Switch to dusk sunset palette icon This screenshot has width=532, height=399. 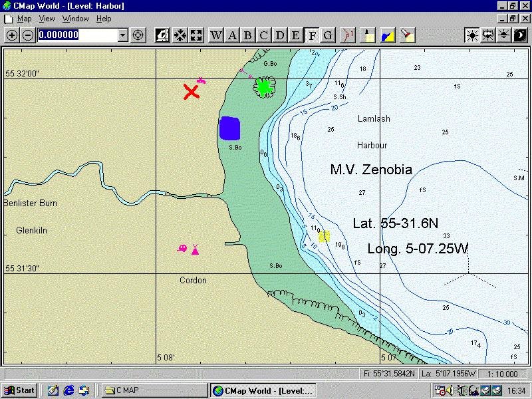[504, 35]
